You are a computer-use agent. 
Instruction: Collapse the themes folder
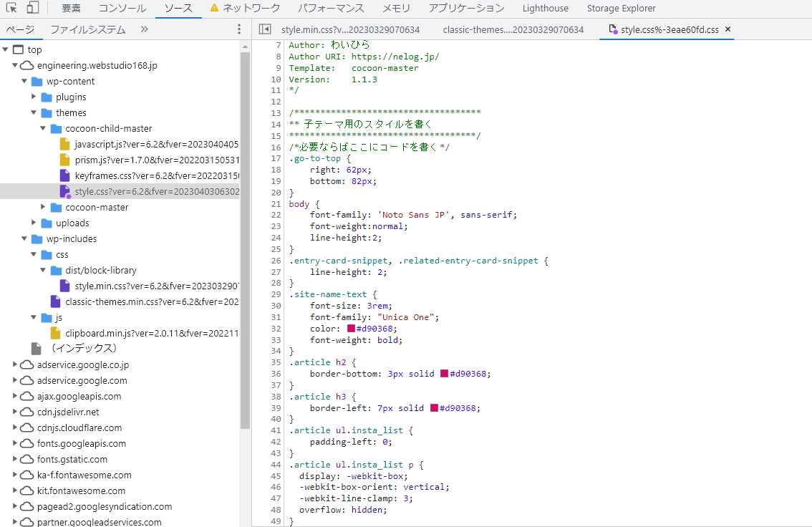coord(34,112)
